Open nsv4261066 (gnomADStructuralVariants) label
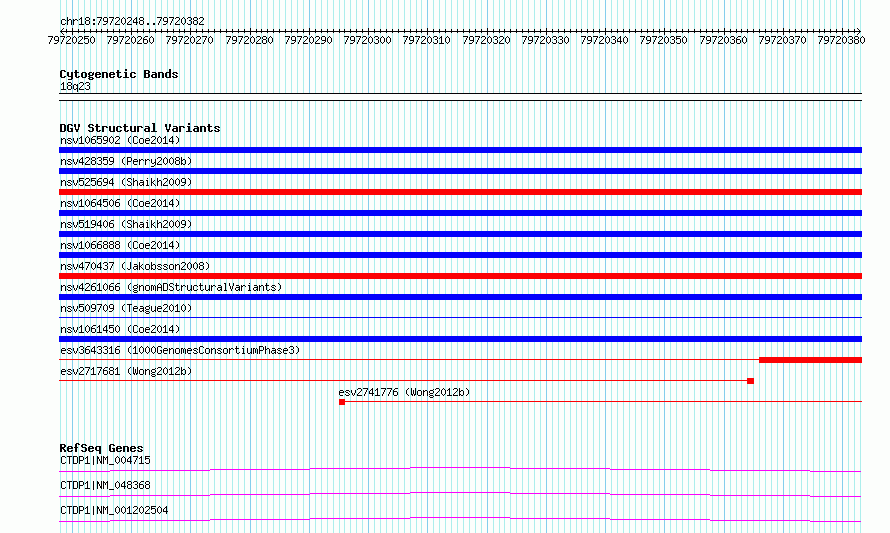Screen dimensions: 890x533 171,287
